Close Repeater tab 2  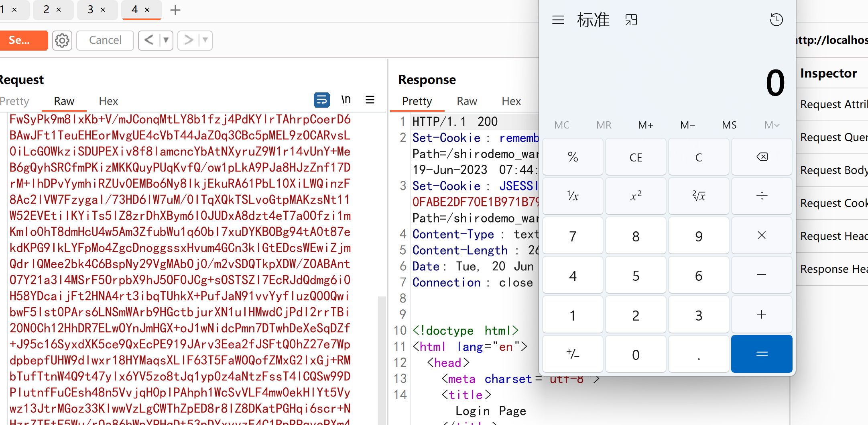(59, 10)
